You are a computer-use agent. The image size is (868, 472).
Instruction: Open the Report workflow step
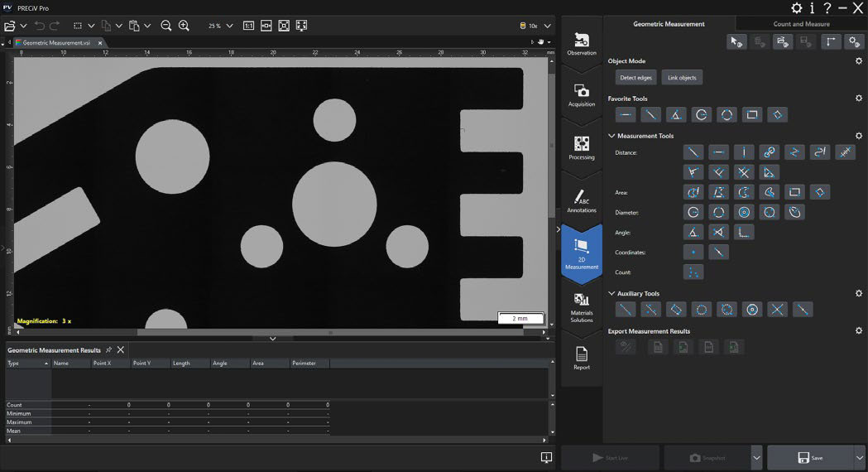point(582,358)
